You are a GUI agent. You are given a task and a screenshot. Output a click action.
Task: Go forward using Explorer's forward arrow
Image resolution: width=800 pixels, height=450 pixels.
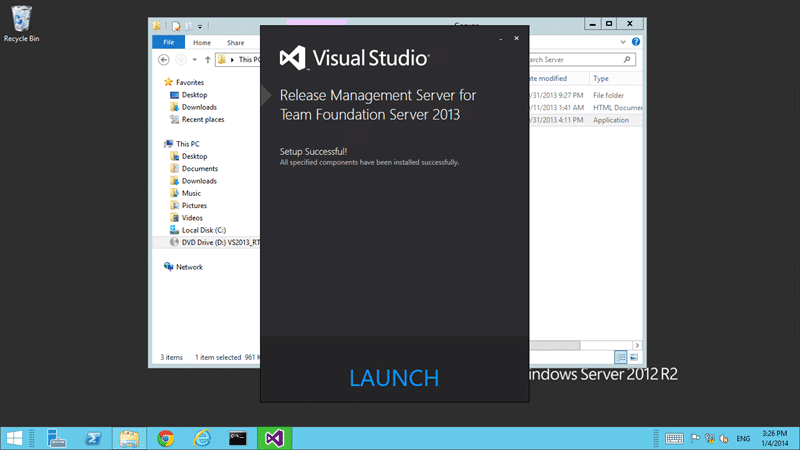[181, 60]
